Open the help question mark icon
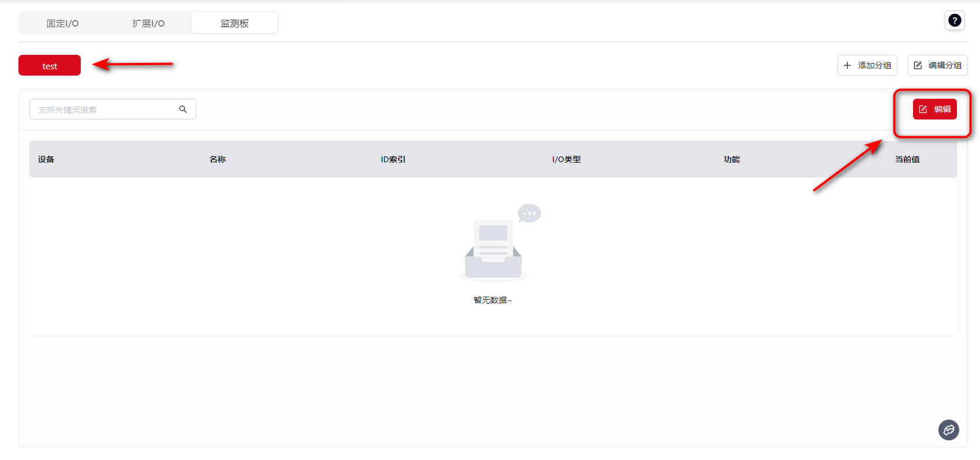Viewport: 980px width, 460px height. coord(955,21)
